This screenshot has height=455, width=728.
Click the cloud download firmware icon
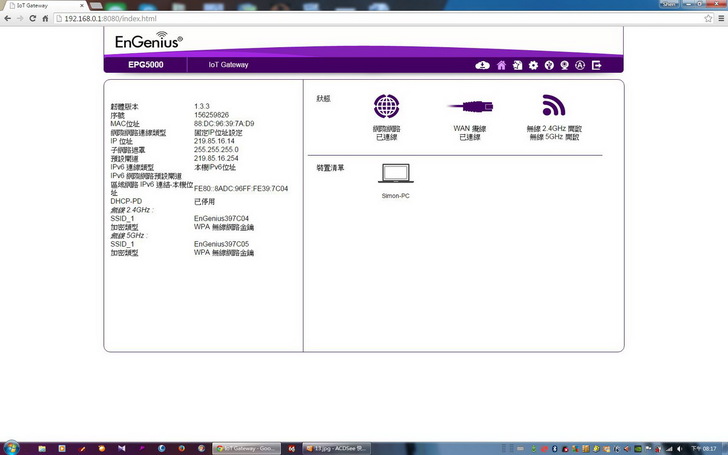(482, 65)
